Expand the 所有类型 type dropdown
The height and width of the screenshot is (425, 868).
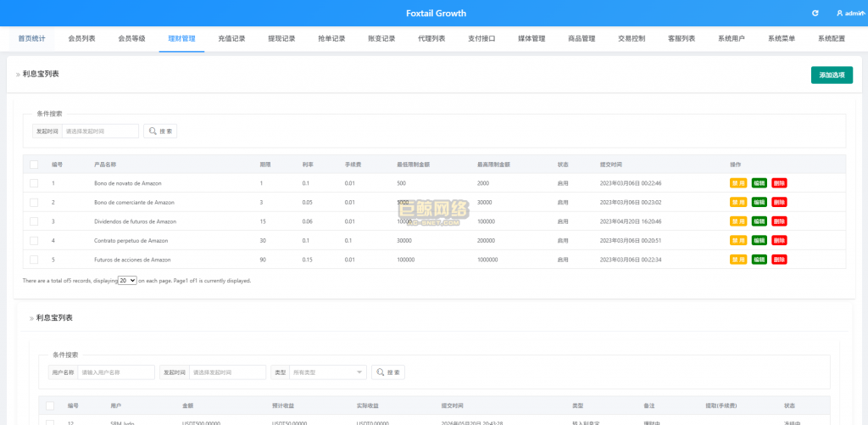[328, 372]
